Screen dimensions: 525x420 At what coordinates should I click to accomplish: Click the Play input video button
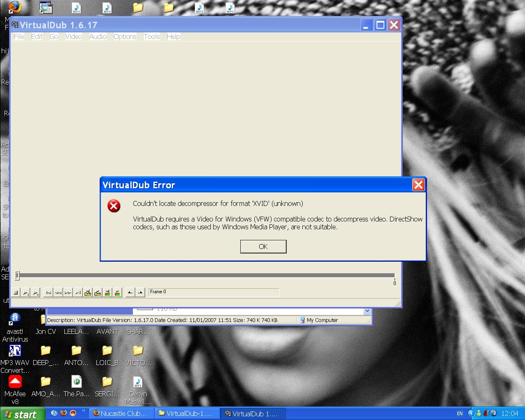click(x=26, y=292)
